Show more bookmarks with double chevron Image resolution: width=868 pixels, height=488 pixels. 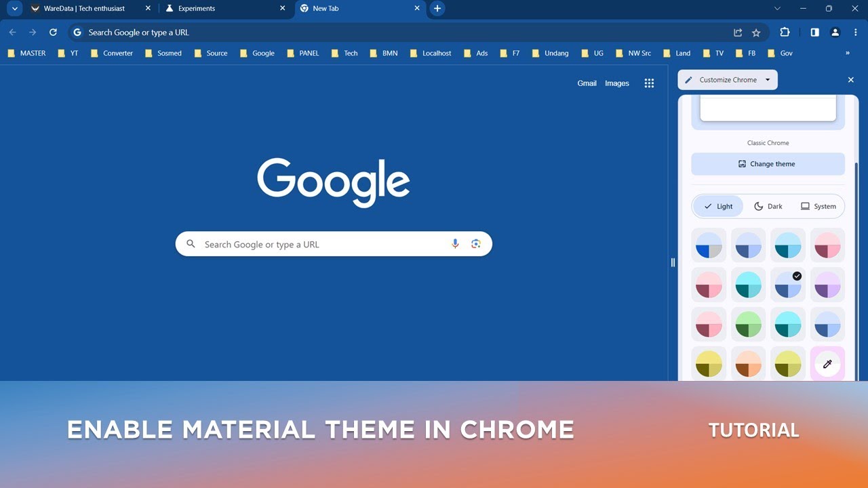848,53
